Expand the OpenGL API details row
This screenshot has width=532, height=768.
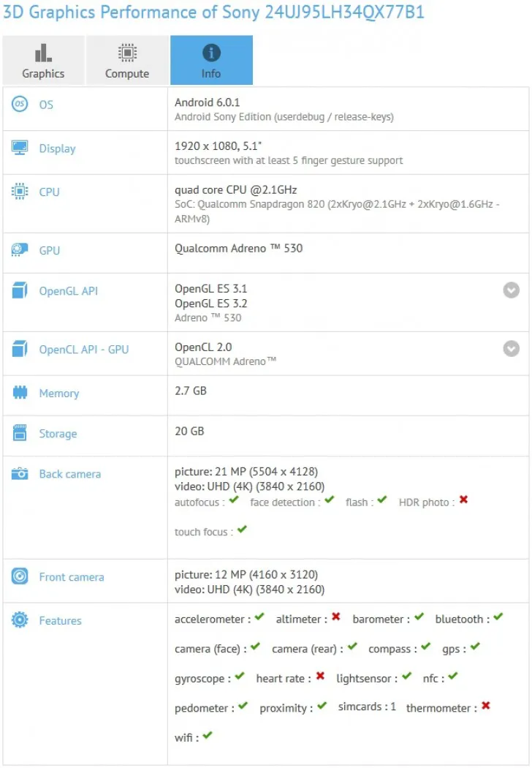[x=512, y=290]
